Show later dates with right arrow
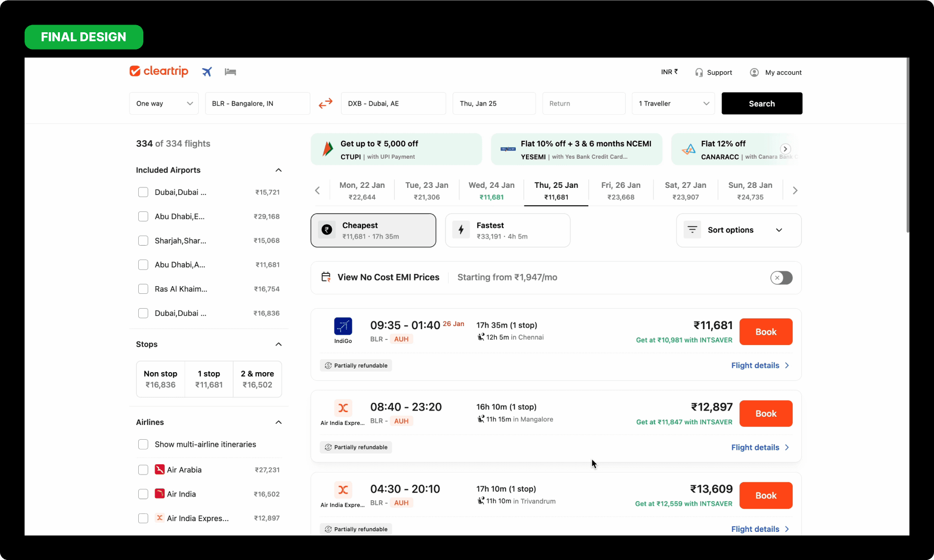The image size is (934, 560). pyautogui.click(x=795, y=190)
